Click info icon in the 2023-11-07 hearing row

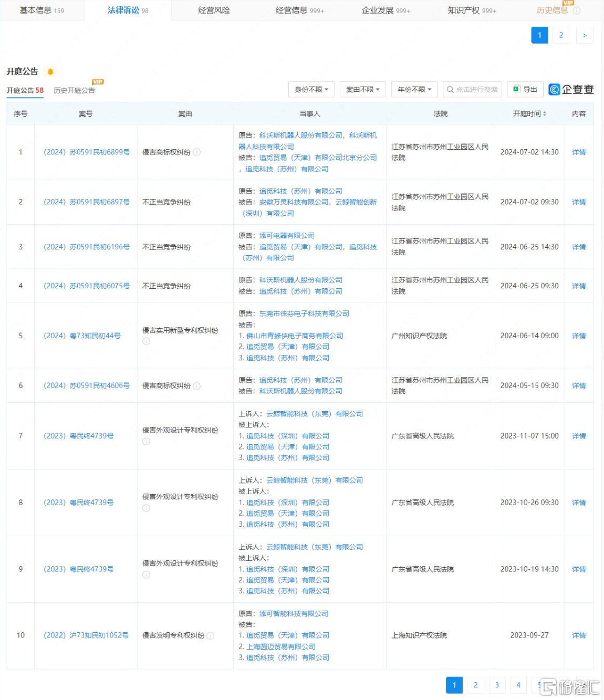click(x=147, y=442)
